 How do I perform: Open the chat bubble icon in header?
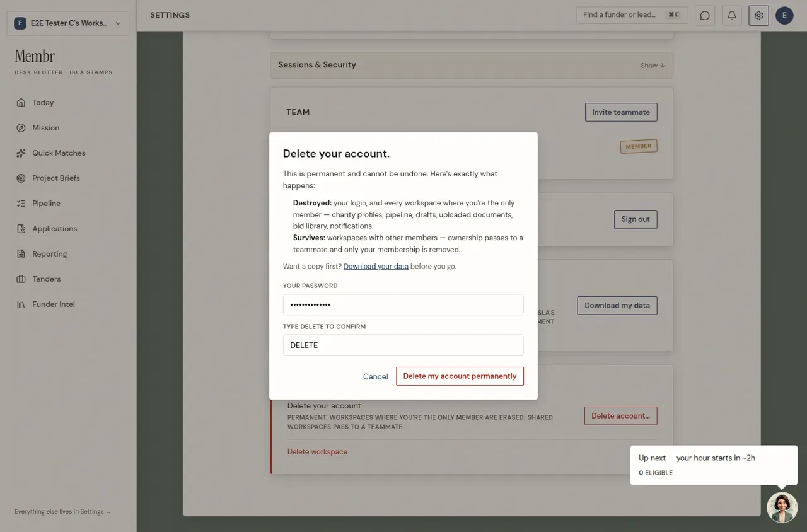click(x=705, y=15)
